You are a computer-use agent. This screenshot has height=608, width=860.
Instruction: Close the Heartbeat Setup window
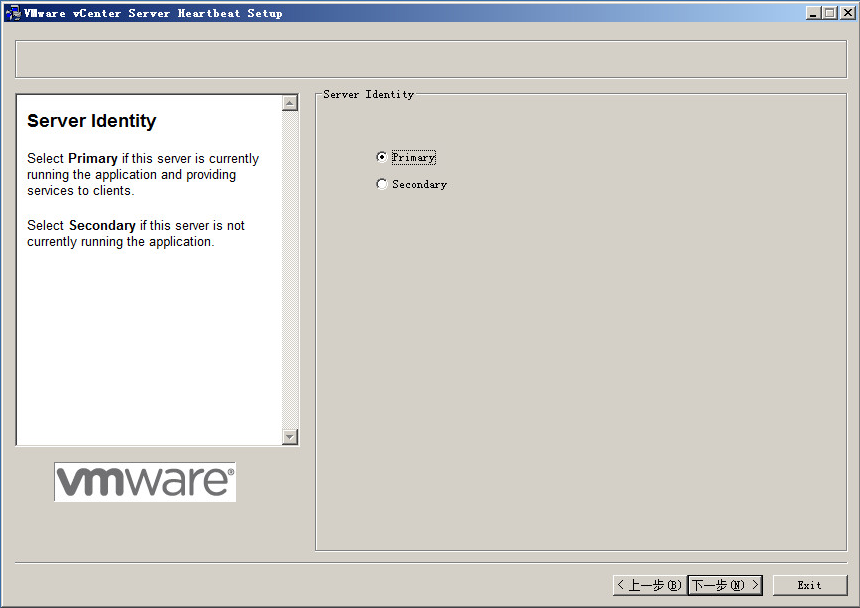click(848, 13)
